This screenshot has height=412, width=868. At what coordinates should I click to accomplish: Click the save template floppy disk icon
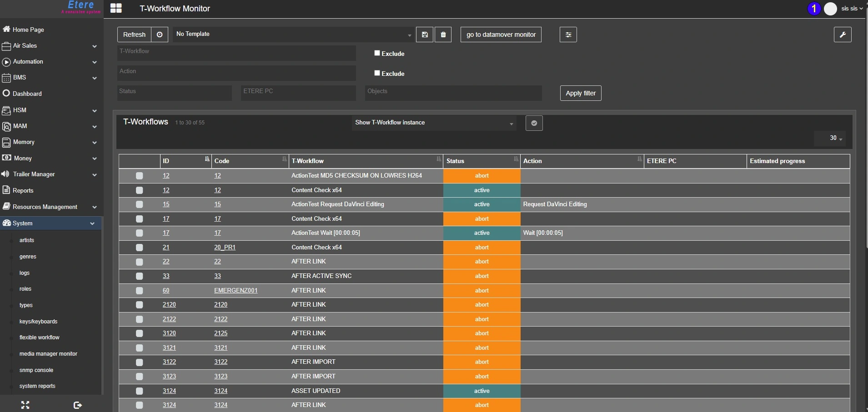tap(425, 35)
